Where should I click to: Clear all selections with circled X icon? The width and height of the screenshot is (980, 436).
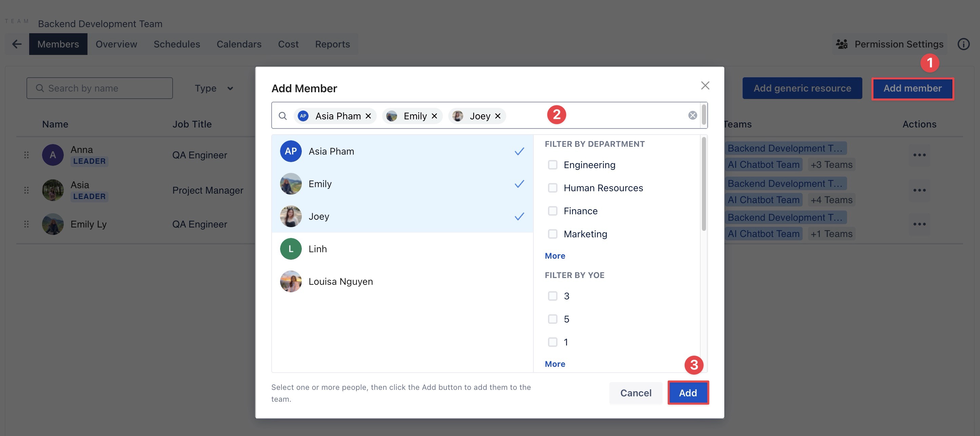(x=692, y=115)
